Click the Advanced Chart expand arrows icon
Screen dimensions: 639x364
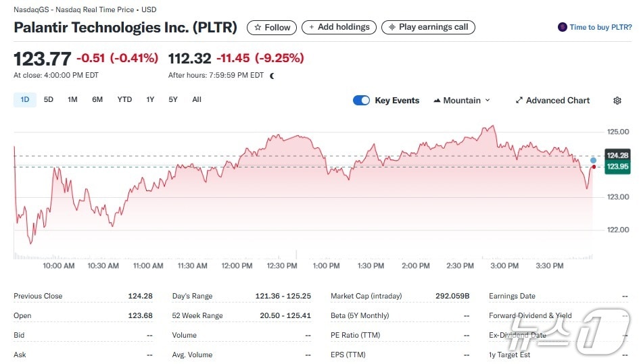[519, 101]
